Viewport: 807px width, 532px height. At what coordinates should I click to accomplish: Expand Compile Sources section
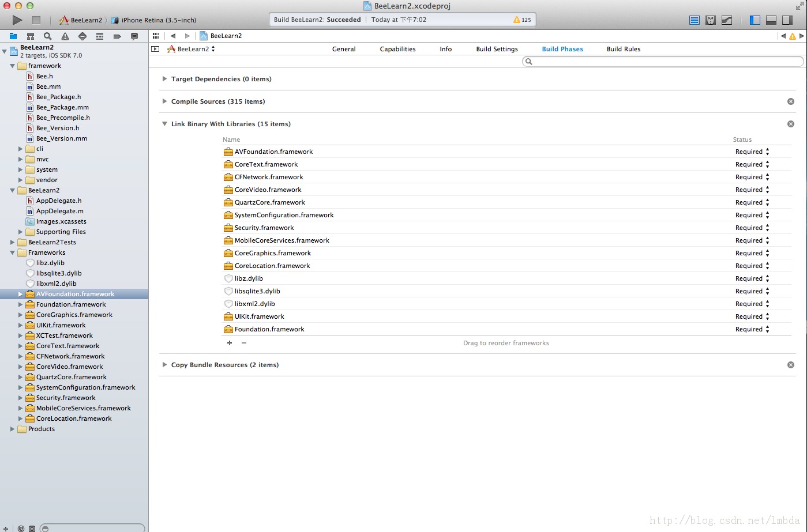[x=164, y=101]
